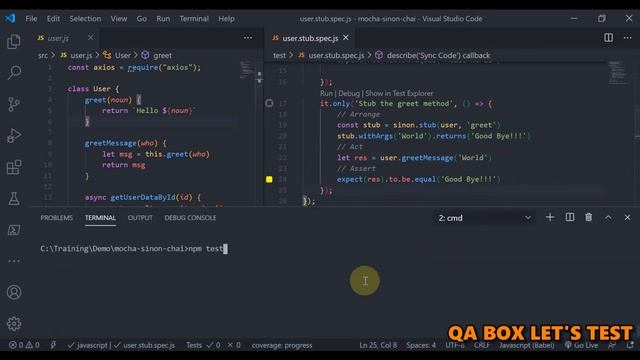Click the left editor minimap
Screen dimensions: 640x360
(x=247, y=70)
